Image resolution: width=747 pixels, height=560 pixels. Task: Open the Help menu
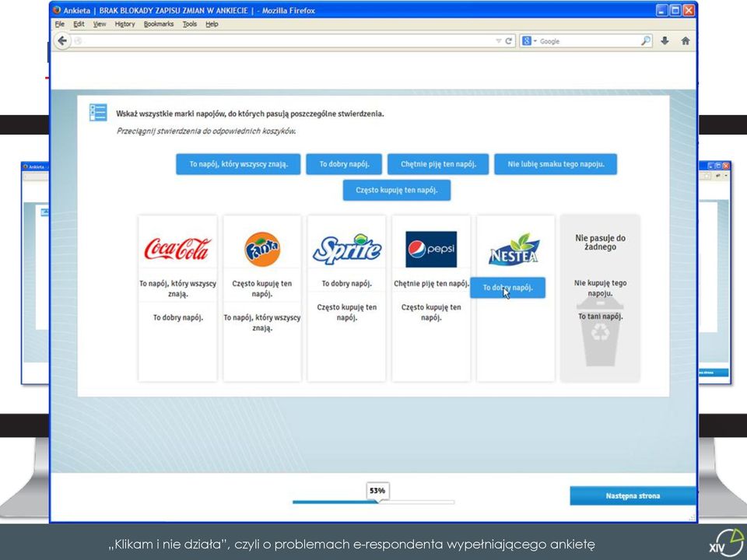212,24
